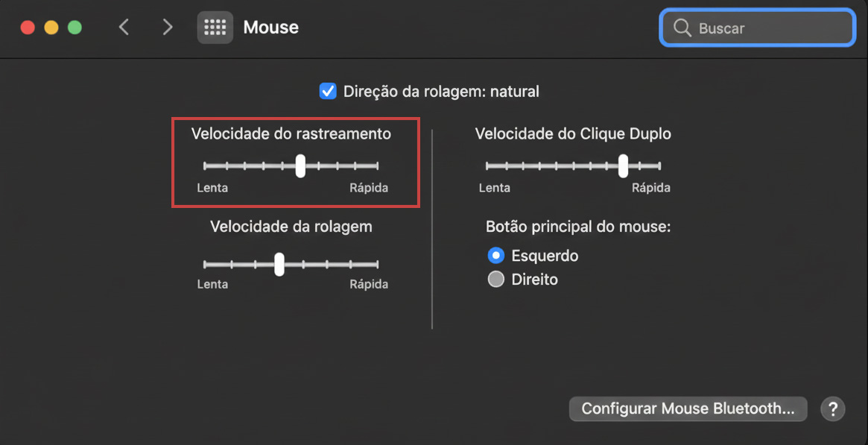Disable the natural scroll direction checkbox
Viewport: 868px width, 445px height.
click(328, 91)
